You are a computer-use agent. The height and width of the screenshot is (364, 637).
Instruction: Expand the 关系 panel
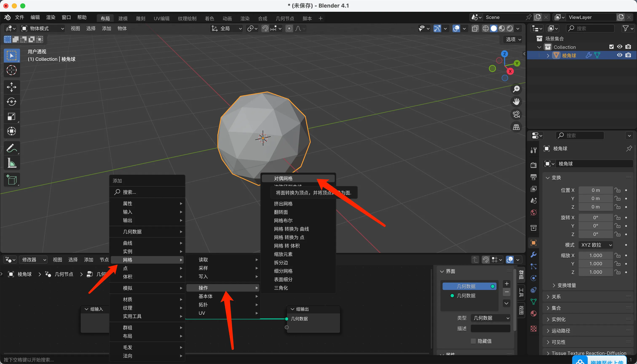pyautogui.click(x=556, y=297)
